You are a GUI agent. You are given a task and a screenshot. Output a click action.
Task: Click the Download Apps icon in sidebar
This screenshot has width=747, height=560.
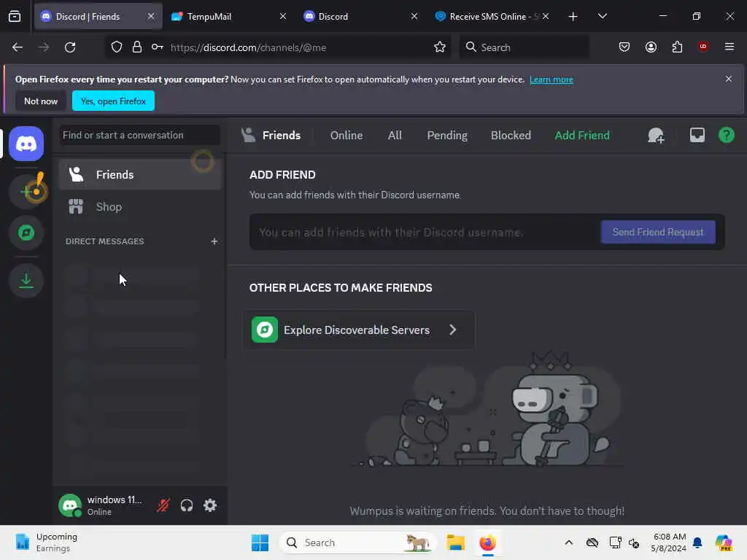[x=26, y=281]
